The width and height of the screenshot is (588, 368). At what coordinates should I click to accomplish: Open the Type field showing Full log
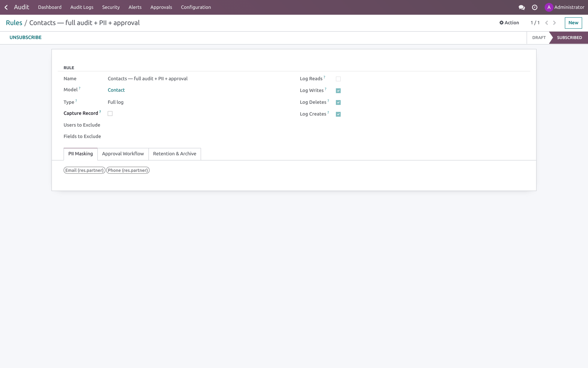pos(115,102)
